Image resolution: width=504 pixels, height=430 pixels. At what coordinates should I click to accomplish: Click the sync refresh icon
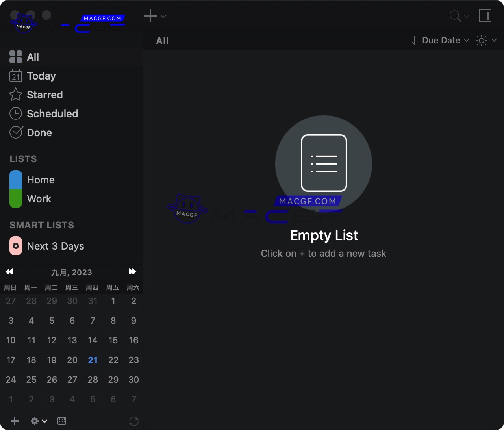(x=133, y=421)
